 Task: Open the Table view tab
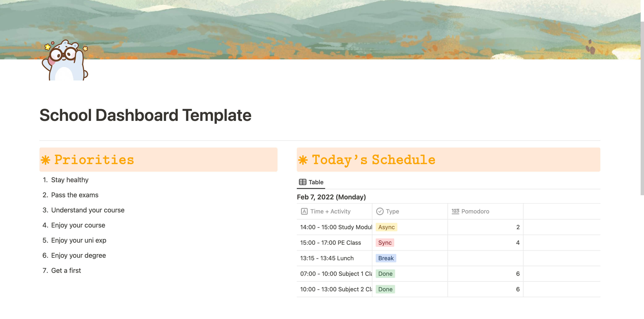(311, 182)
